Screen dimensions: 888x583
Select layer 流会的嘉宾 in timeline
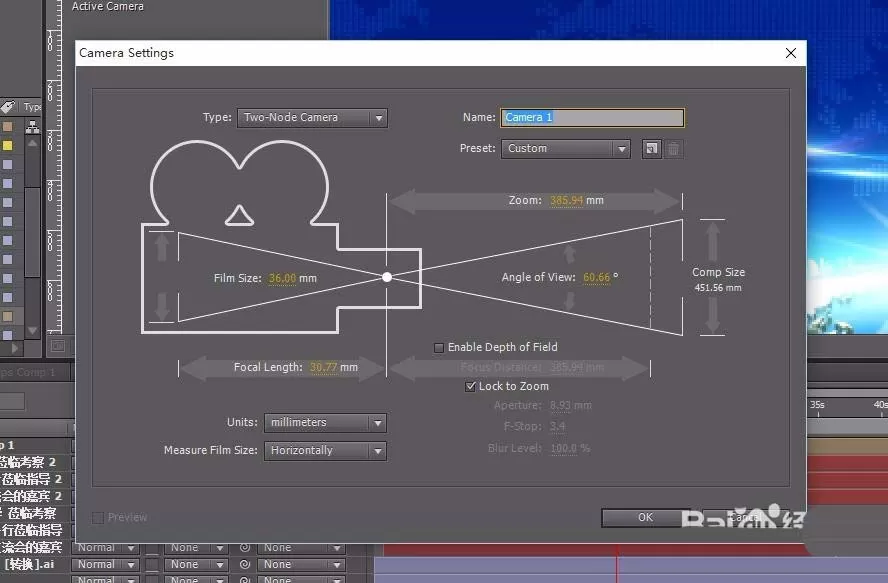(31, 547)
